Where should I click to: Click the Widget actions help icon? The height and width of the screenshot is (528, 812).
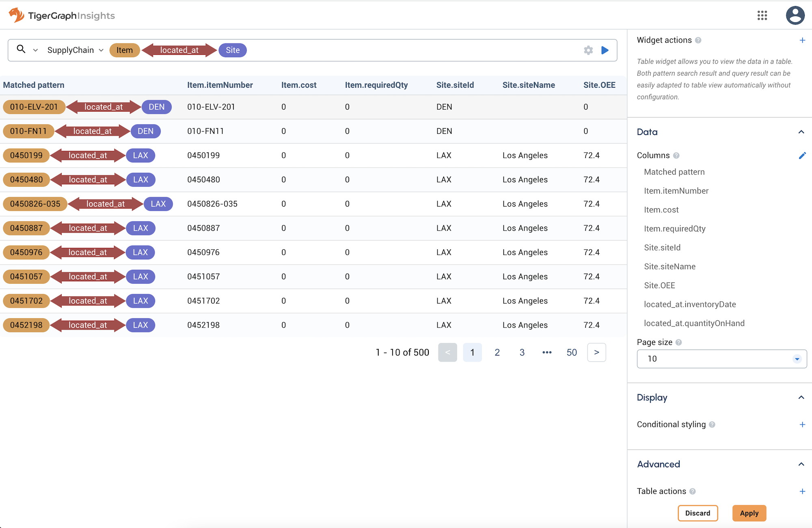[x=698, y=40]
